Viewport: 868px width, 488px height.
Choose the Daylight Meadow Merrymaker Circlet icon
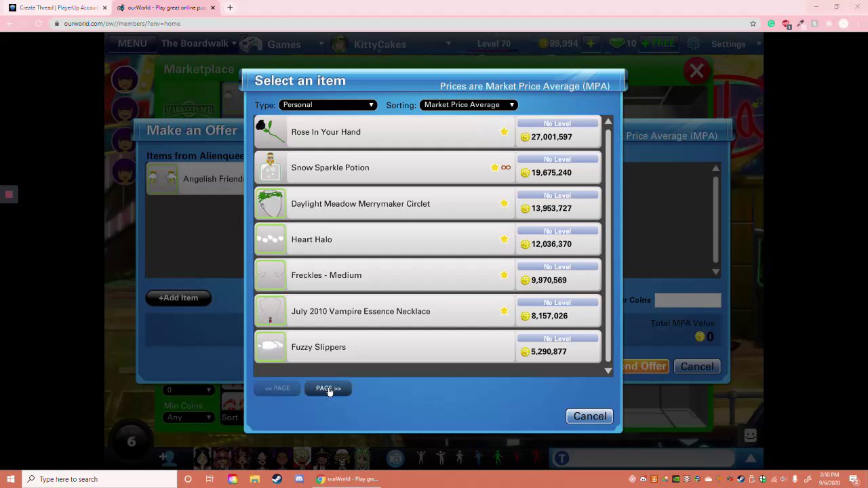point(271,203)
